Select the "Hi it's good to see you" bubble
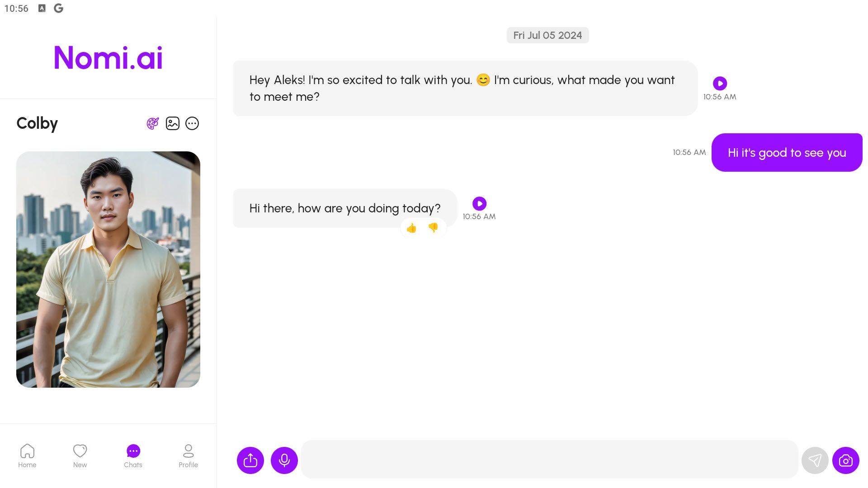Image resolution: width=868 pixels, height=488 pixels. click(787, 152)
